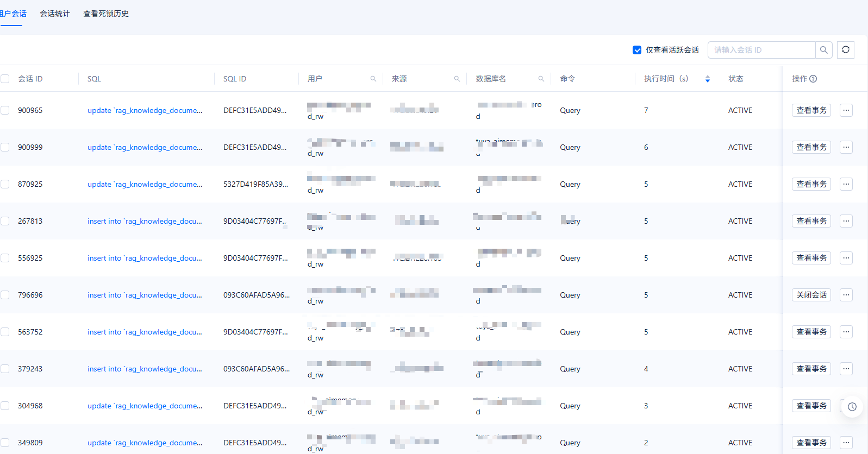Click the 请输入会话 ID search field
The image size is (868, 454).
coord(761,50)
